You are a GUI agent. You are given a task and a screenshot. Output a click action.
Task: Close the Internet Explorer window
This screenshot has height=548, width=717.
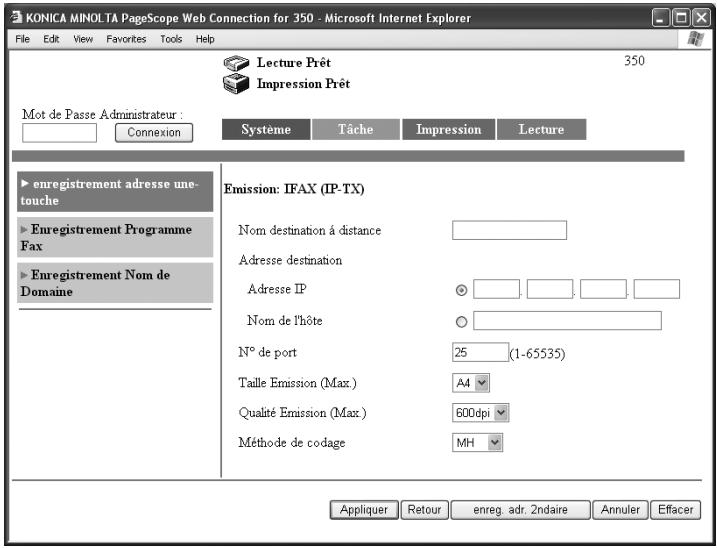[701, 18]
